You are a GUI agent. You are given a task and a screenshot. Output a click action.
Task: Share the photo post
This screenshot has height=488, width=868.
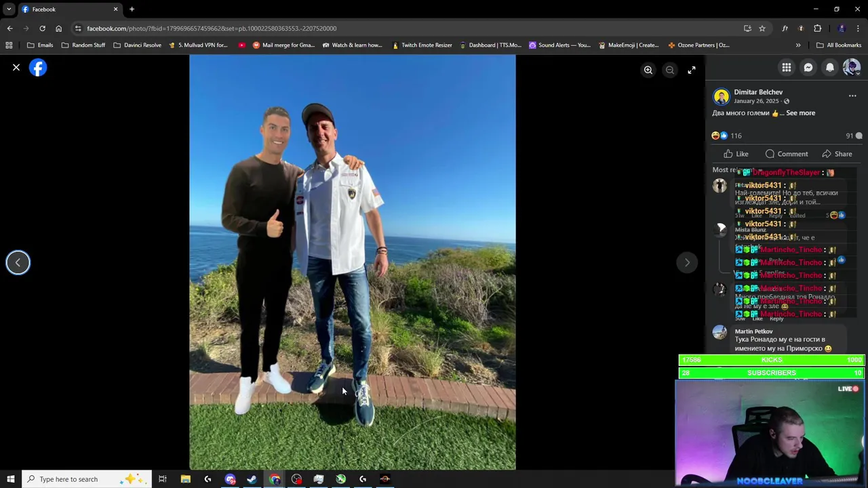pyautogui.click(x=837, y=154)
